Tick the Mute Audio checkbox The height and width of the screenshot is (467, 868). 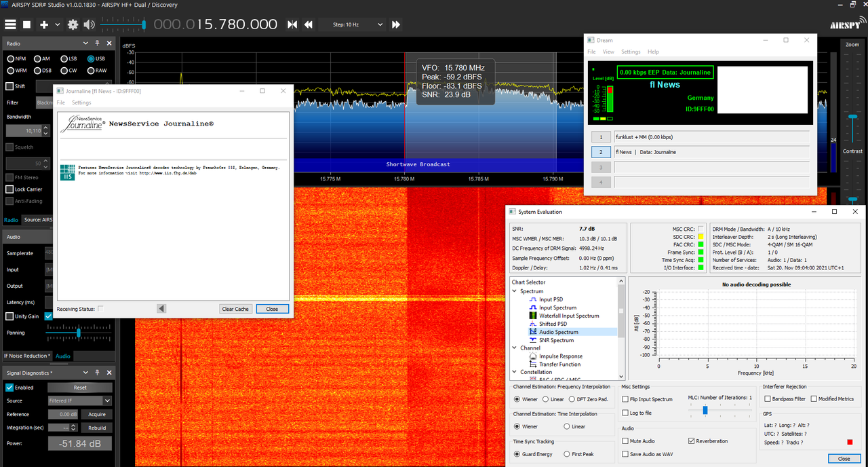tap(639, 441)
